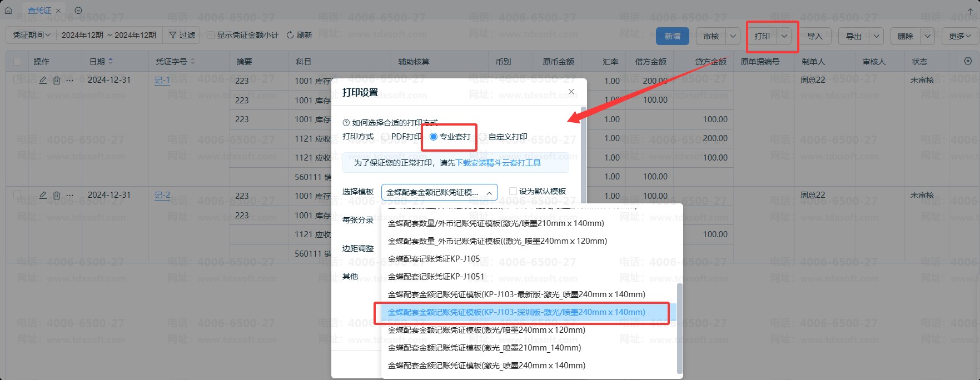Image resolution: width=980 pixels, height=380 pixels.
Task: Open more actions ellipsis for voucher 记-1
Action: click(x=69, y=80)
